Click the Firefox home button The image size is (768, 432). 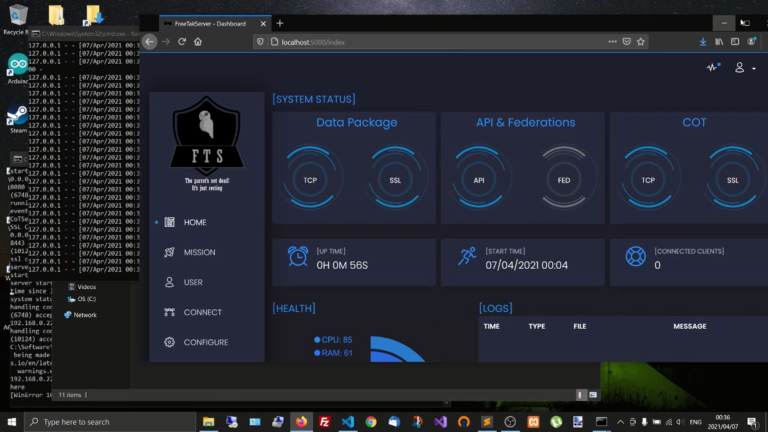point(198,42)
